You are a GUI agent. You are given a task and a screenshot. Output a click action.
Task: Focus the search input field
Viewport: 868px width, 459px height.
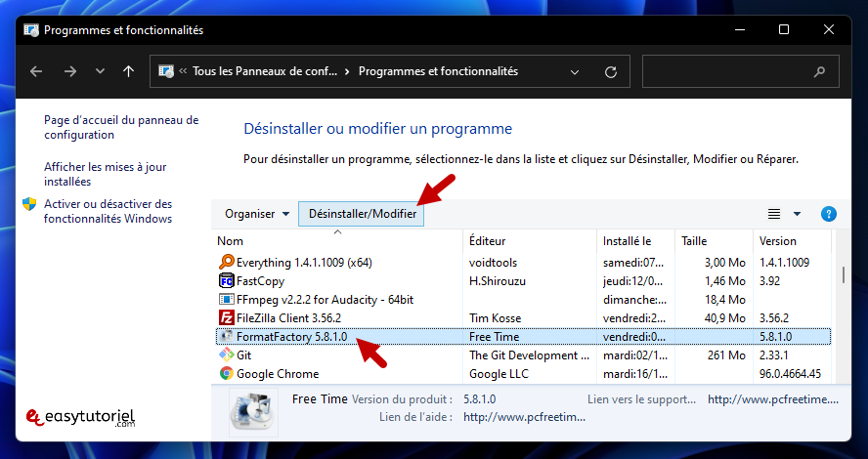(x=741, y=71)
